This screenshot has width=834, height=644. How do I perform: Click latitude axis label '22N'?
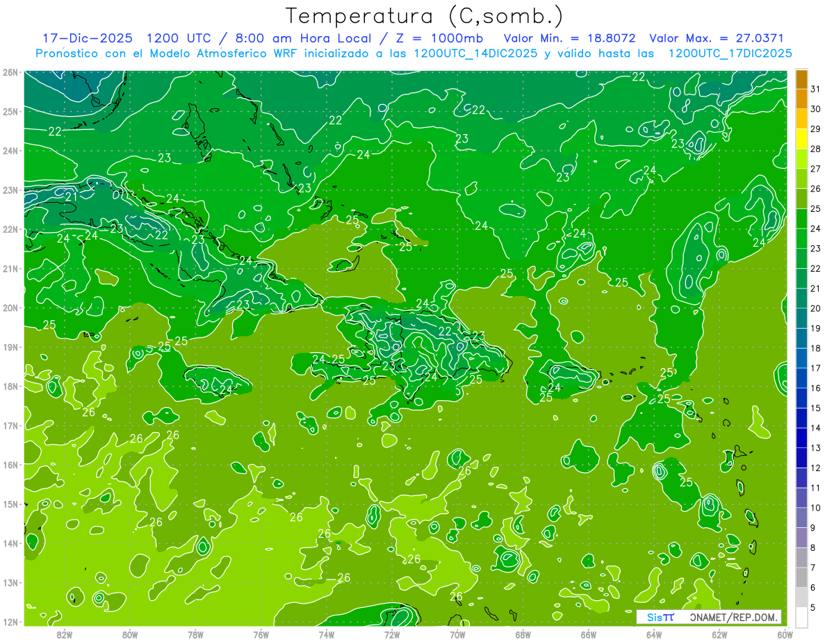pos(10,229)
